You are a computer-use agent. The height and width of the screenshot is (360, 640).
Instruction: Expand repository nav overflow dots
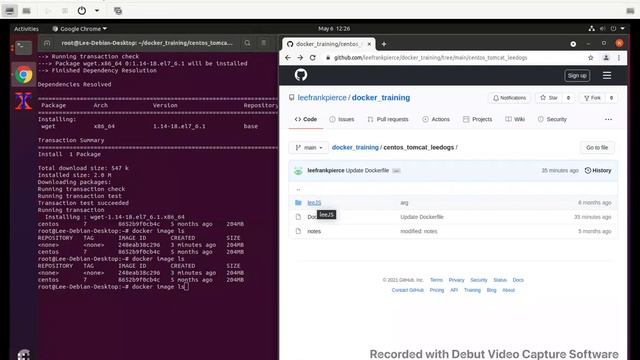tap(608, 120)
